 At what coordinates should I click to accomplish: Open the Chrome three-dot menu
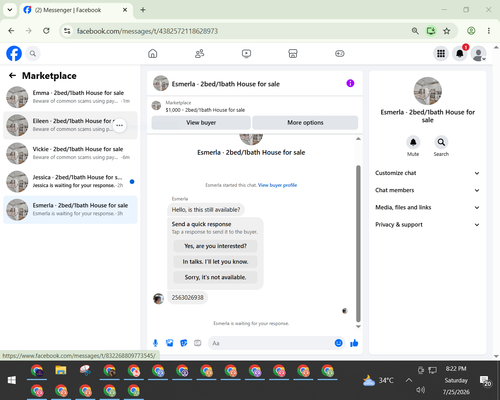489,31
